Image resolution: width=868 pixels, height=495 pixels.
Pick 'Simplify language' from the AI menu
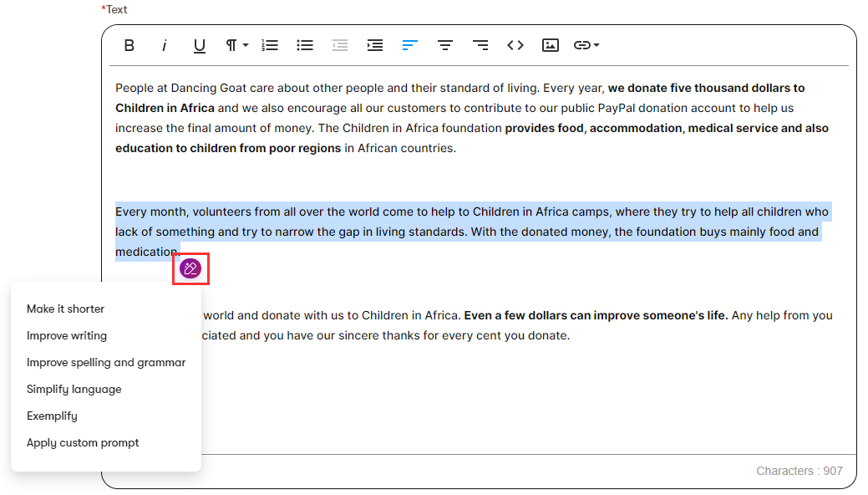[x=74, y=389]
